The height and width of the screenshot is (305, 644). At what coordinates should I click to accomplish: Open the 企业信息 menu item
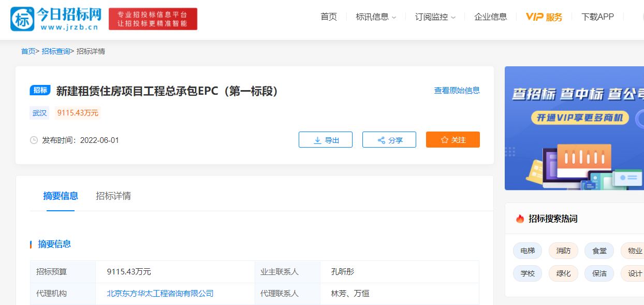coord(490,17)
